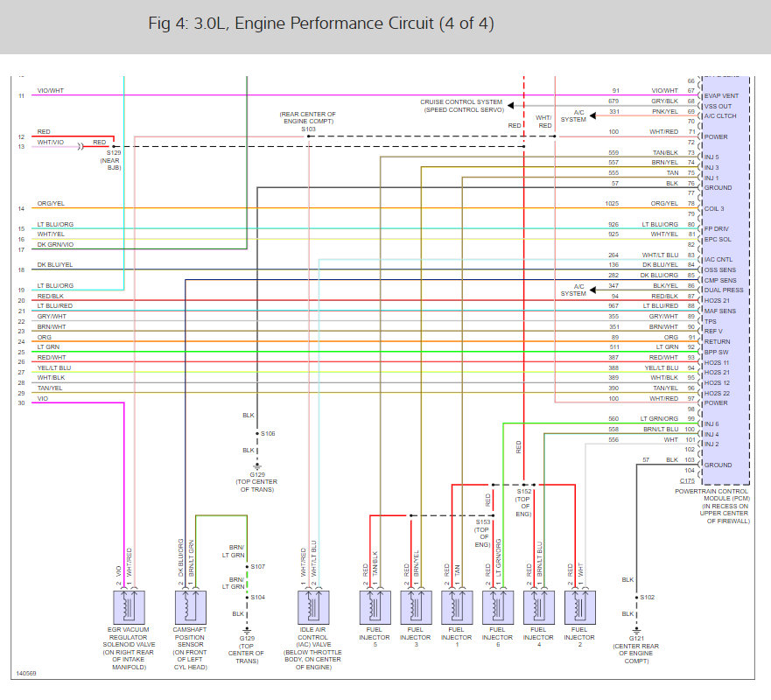Image resolution: width=771 pixels, height=700 pixels.
Task: Click the INJ 5 pin label
Action: point(711,157)
